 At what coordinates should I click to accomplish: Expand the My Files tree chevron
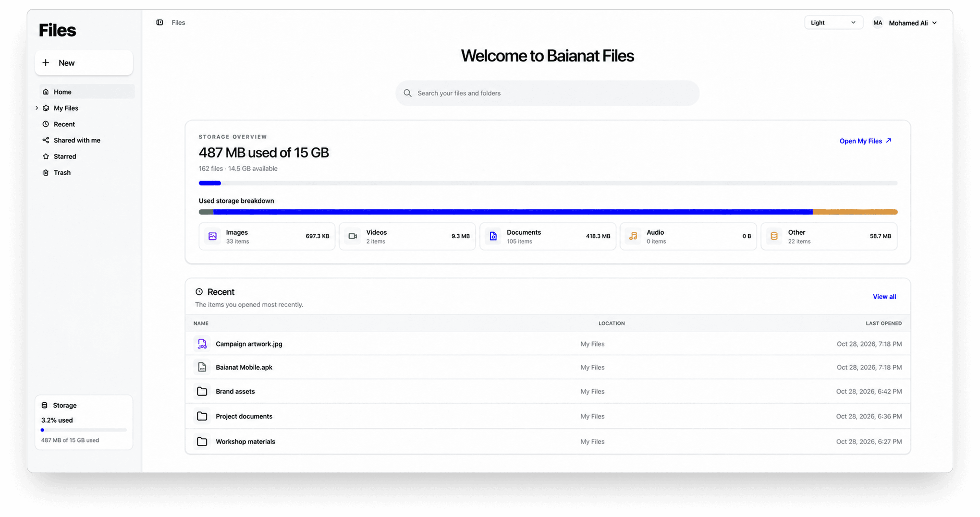click(x=36, y=108)
